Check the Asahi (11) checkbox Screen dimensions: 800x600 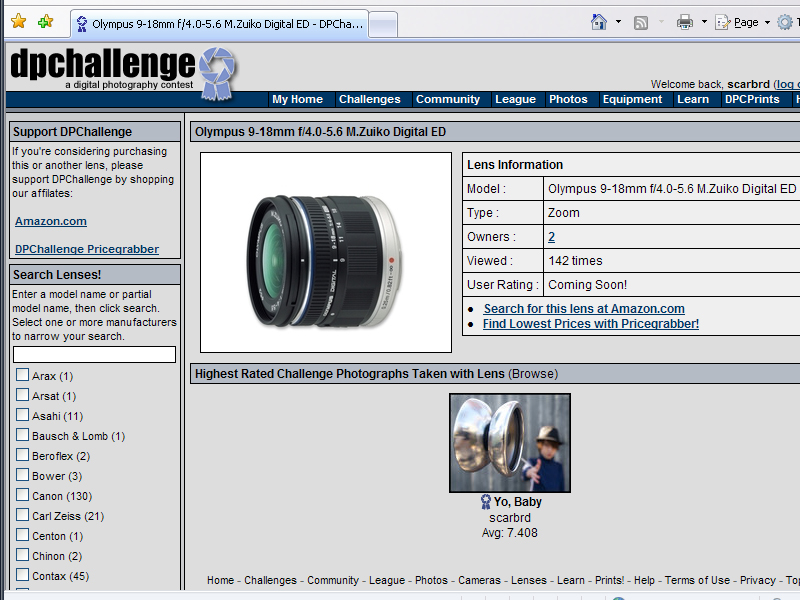tap(22, 415)
